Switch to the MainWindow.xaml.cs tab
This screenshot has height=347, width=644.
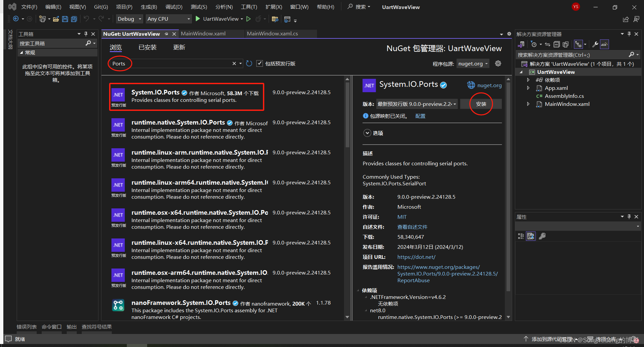(x=272, y=33)
